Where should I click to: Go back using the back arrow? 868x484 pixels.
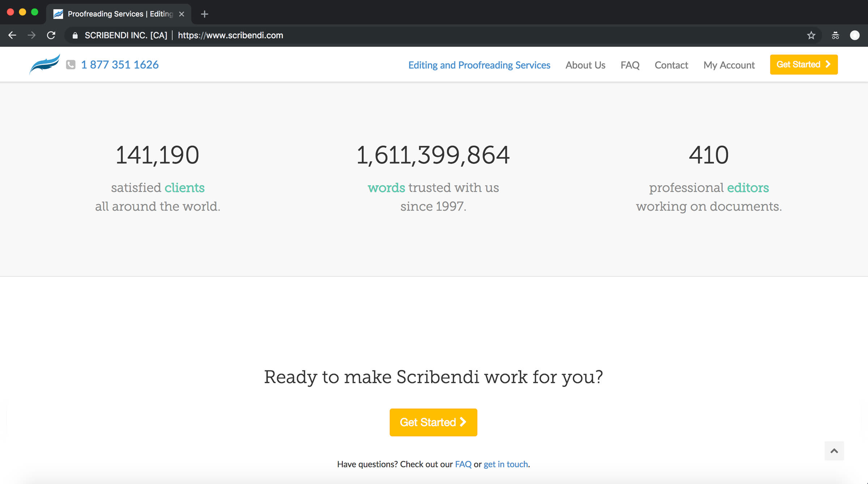point(12,35)
